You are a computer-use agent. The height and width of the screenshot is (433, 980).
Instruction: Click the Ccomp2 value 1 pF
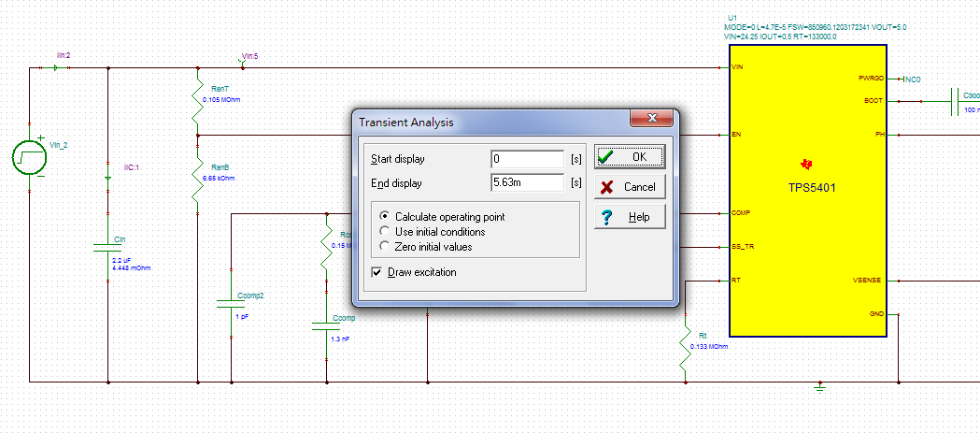pyautogui.click(x=242, y=317)
